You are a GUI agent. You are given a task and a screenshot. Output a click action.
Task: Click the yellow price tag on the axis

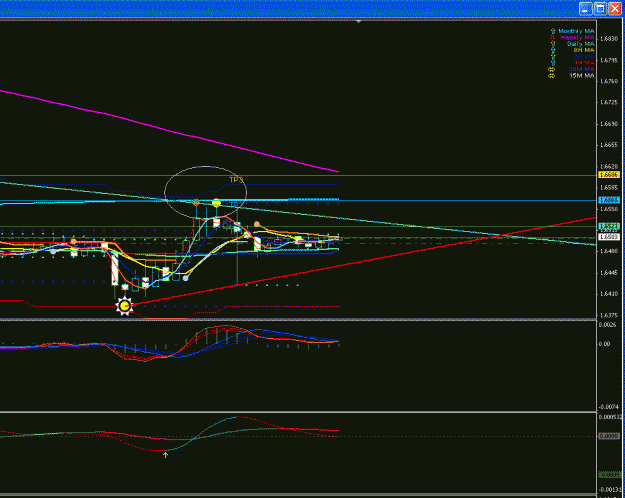(609, 175)
